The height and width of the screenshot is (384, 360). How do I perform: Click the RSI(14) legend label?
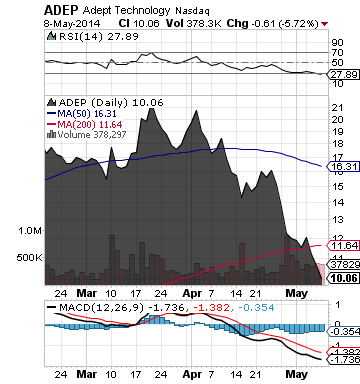tap(81, 36)
